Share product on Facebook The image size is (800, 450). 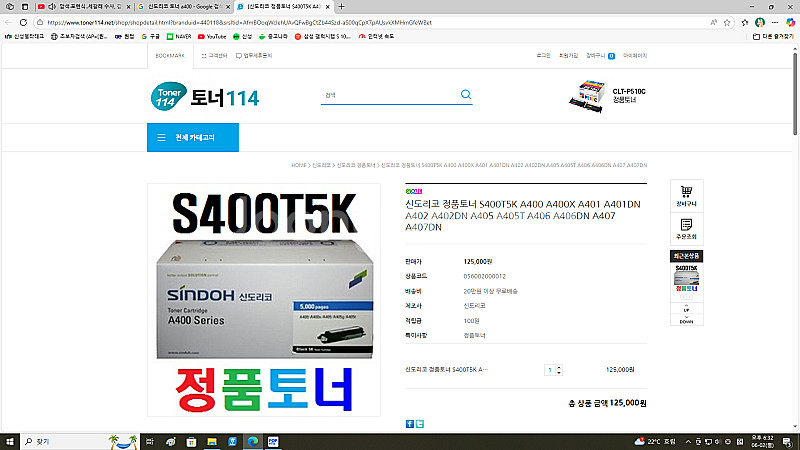point(410,424)
